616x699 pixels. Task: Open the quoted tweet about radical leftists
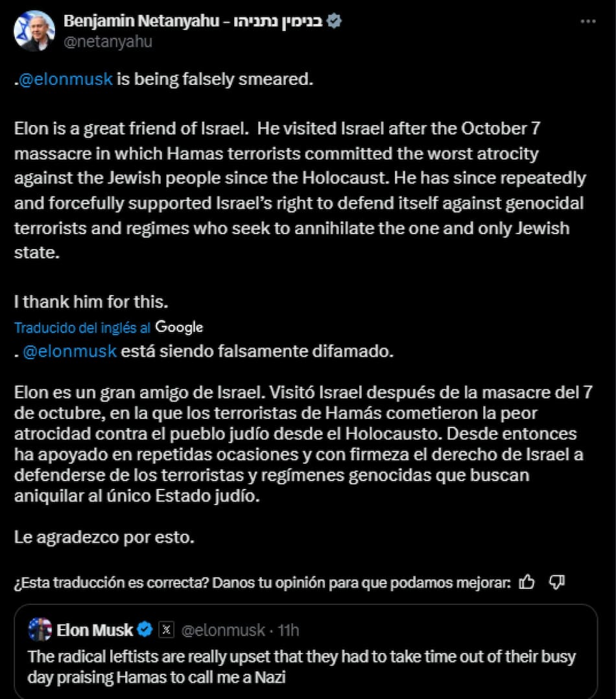pos(302,667)
